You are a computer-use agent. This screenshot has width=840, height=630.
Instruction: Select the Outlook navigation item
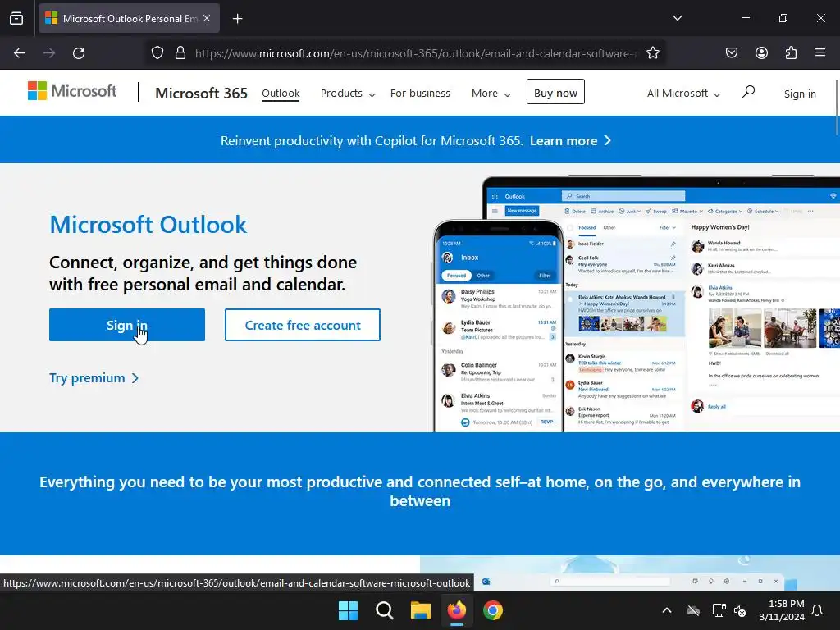tap(281, 94)
